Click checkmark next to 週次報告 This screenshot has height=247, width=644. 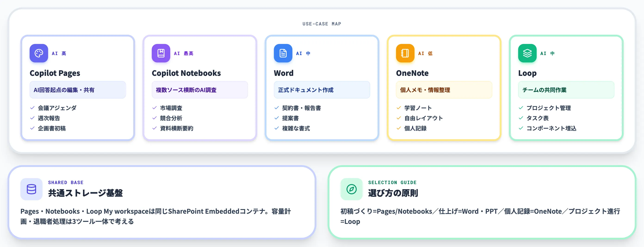click(32, 118)
